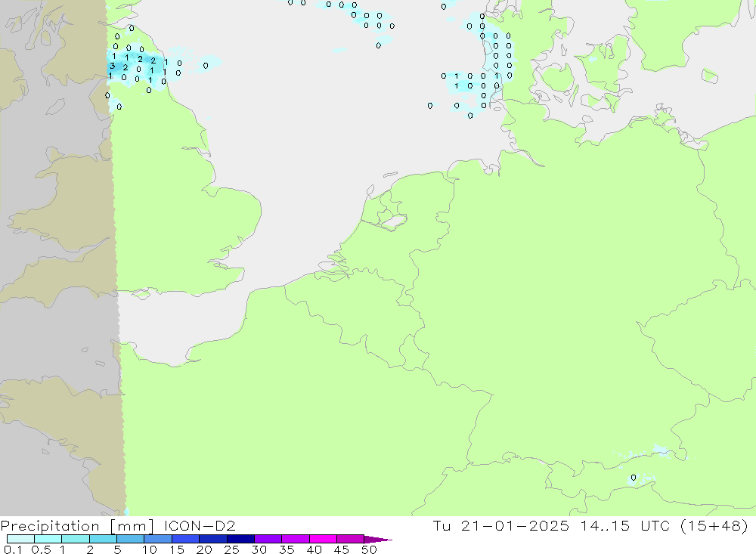756x554 pixels.
Task: Click the '25' legend scale label
Action: [231, 549]
